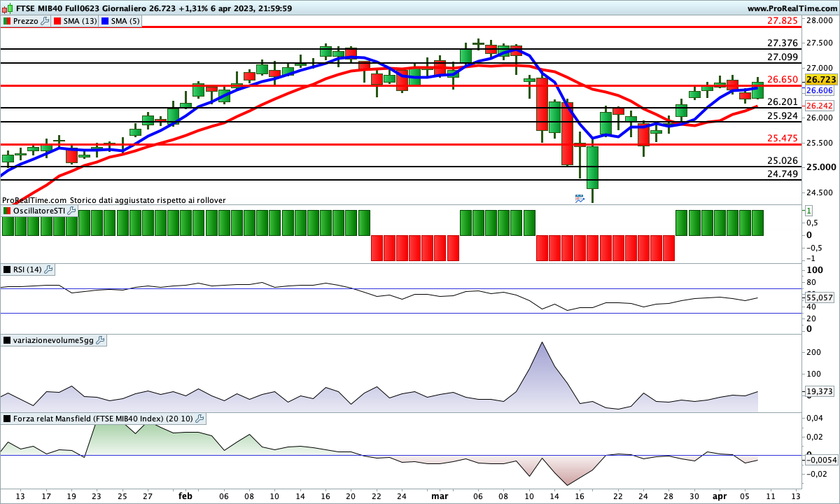Select the Prezzo label
This screenshot has height=504, width=840.
coord(26,21)
